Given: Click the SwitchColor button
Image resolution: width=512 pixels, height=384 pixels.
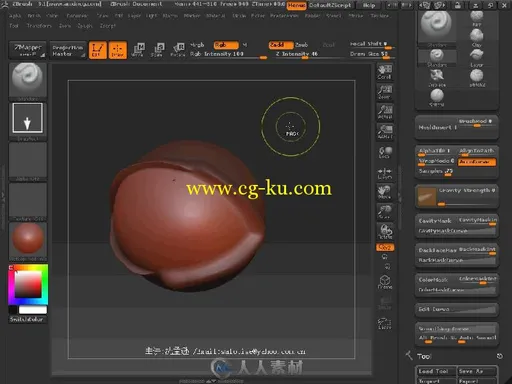Looking at the screenshot, I should tap(26, 319).
